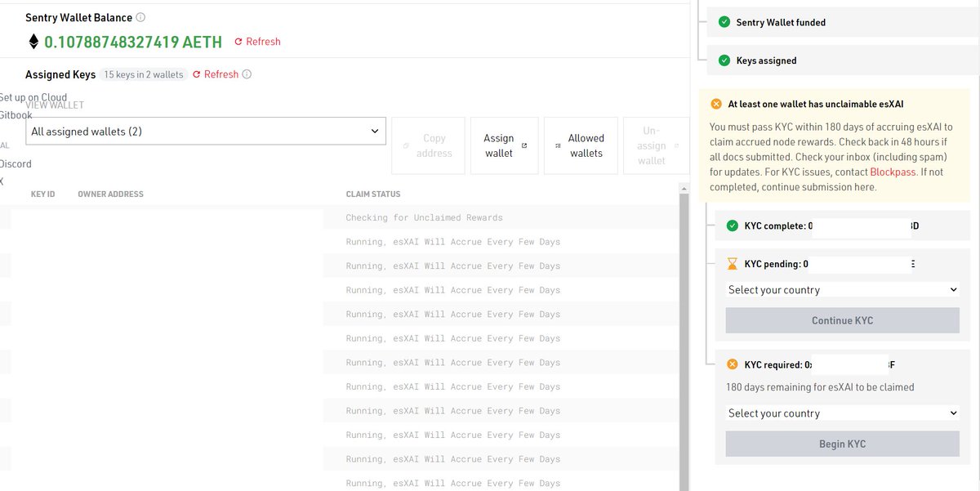Click the green check beside Sentry Wallet funded
The width and height of the screenshot is (980, 491).
pyautogui.click(x=724, y=22)
